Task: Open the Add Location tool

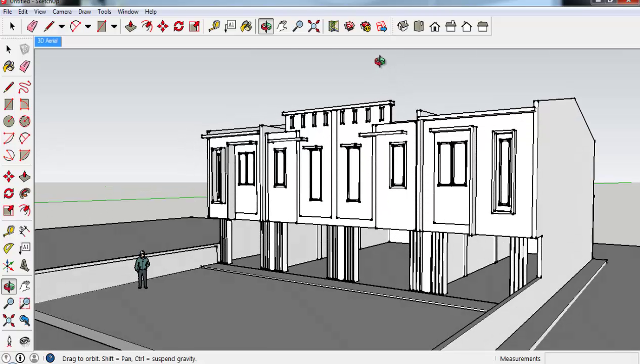Action: click(333, 26)
